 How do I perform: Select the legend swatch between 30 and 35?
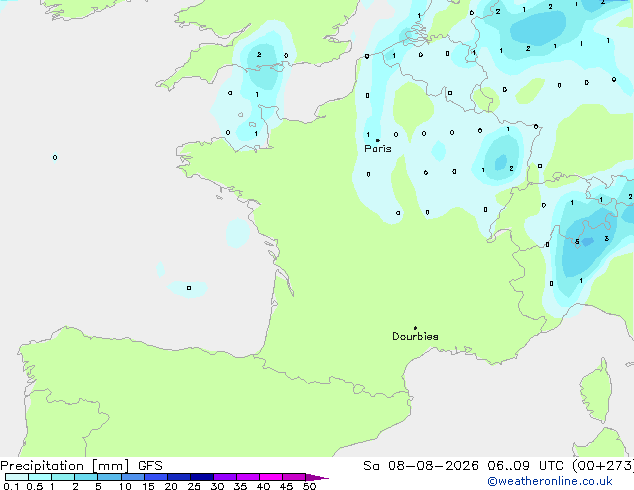click(224, 477)
